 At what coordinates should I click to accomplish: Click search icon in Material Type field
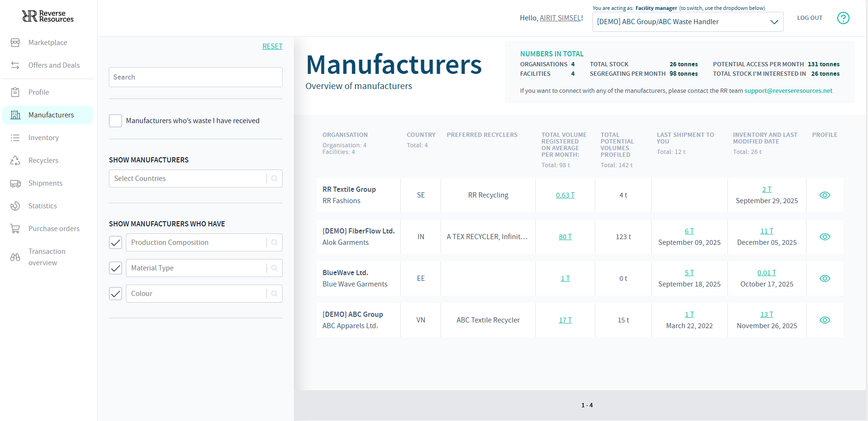pos(275,268)
